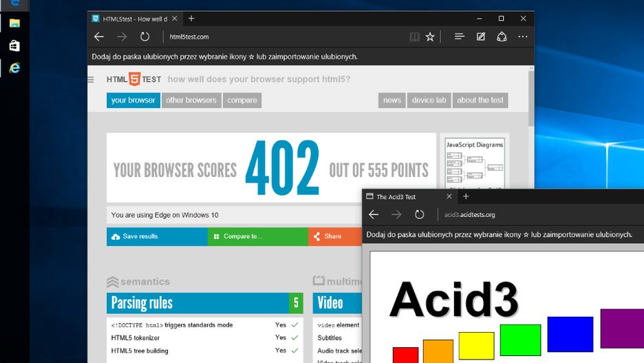Go forward in the Acid3 Test window

tap(396, 215)
